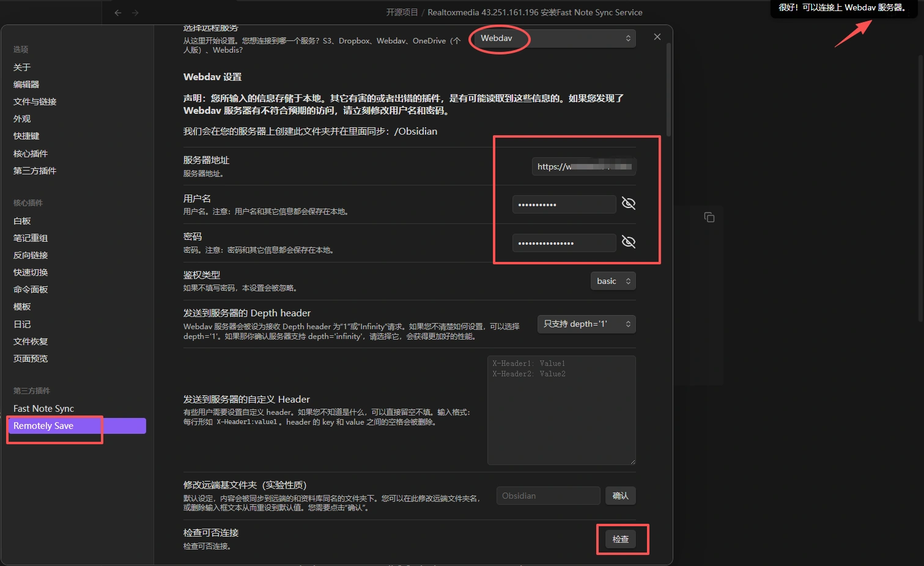Select 第三方插件 in the sidebar
Image resolution: width=924 pixels, height=566 pixels.
[35, 171]
